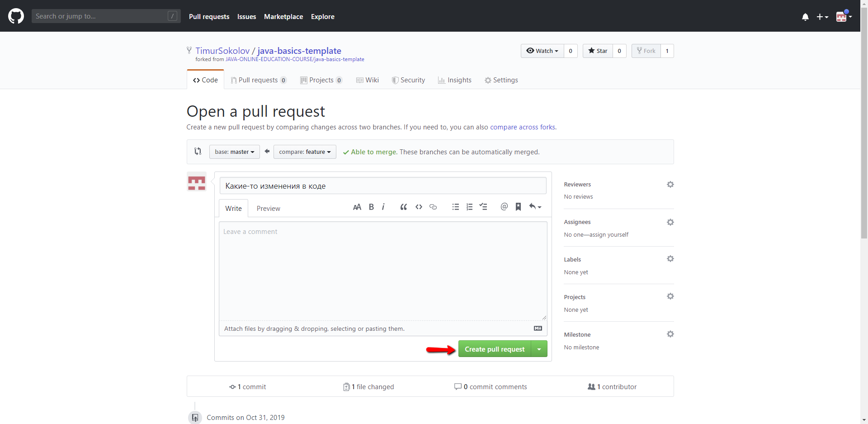868x424 pixels.
Task: Expand the compare: feature branch dropdown
Action: [x=305, y=152]
